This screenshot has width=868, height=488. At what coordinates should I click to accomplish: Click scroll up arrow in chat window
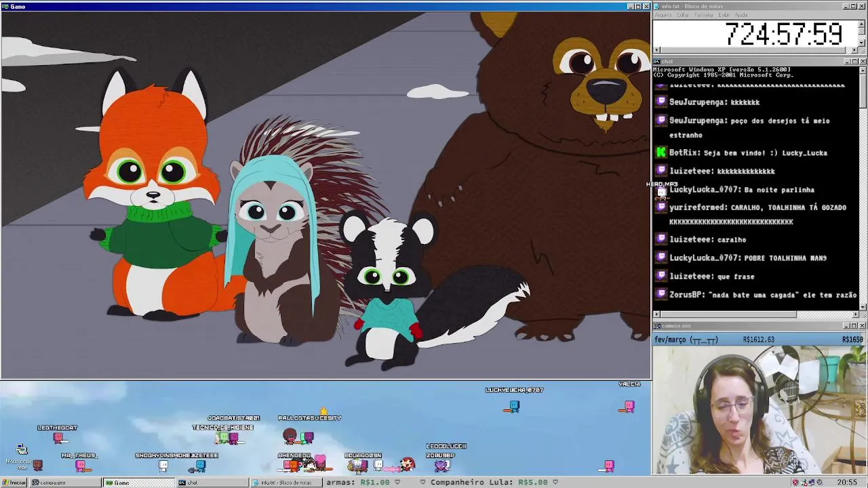point(862,70)
